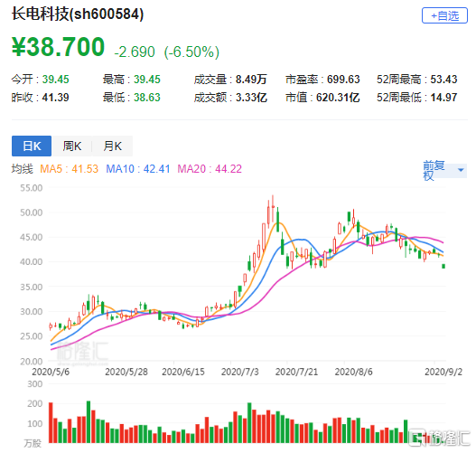This screenshot has width=476, height=453.
Task: Click the +自选 add-to-watchlist button
Action: click(x=444, y=15)
